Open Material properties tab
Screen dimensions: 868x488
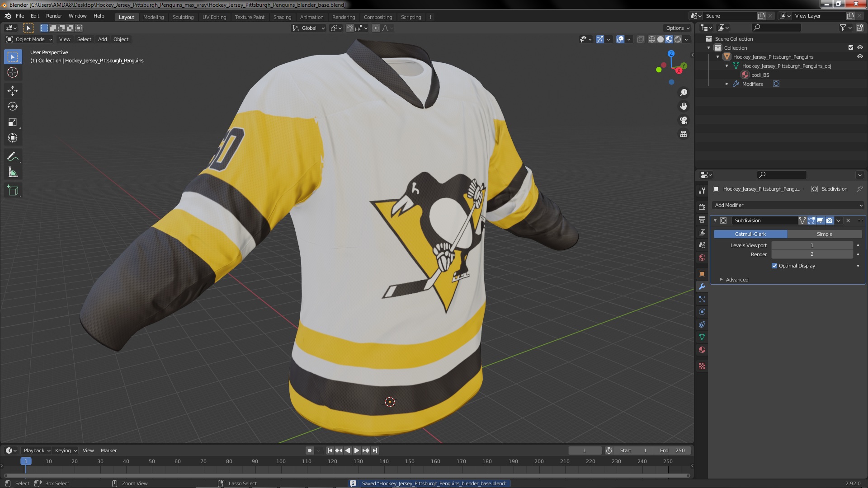point(702,350)
